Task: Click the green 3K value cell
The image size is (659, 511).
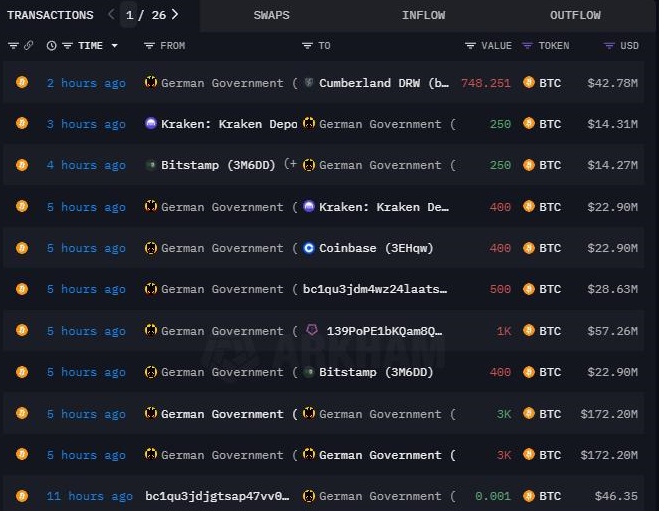Action: [504, 414]
